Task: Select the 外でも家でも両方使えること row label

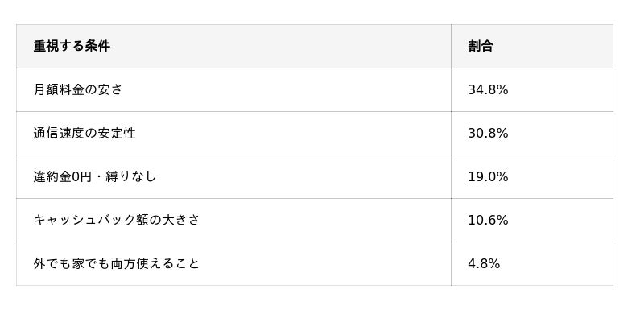Action: 116,263
